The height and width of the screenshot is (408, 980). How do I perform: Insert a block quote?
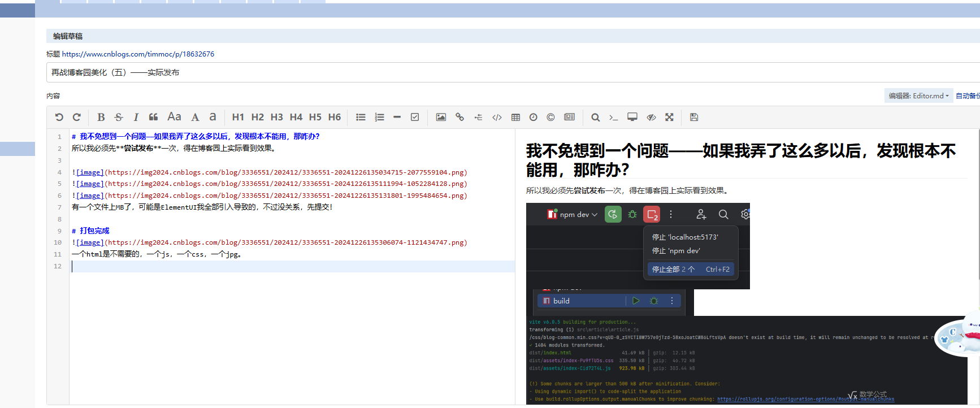click(153, 117)
